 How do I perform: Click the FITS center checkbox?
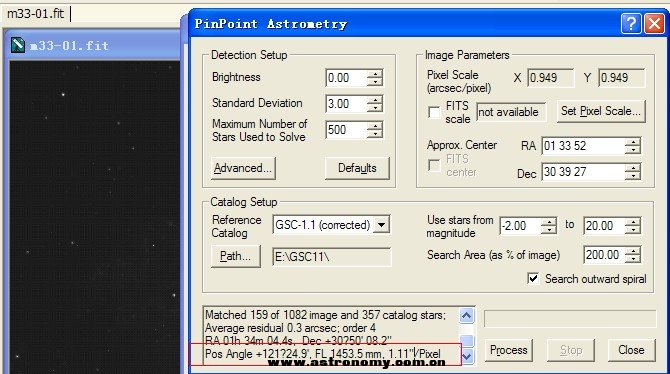click(434, 165)
